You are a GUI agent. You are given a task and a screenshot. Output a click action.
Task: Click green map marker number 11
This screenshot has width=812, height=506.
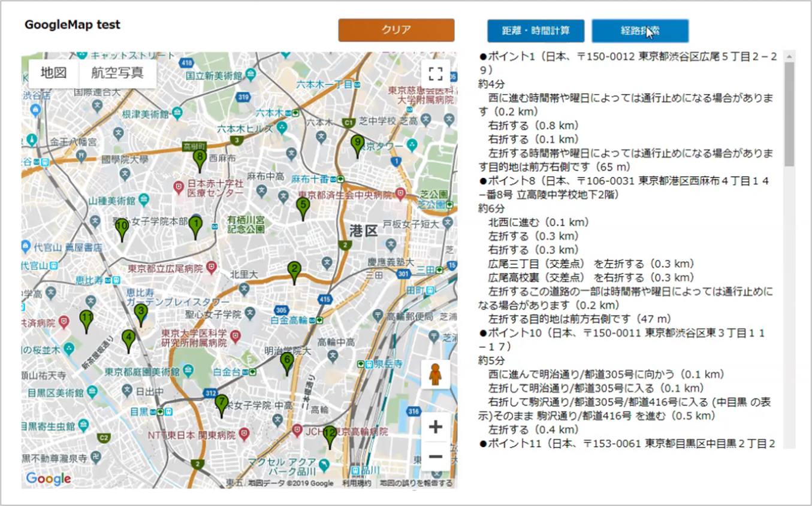(x=87, y=322)
